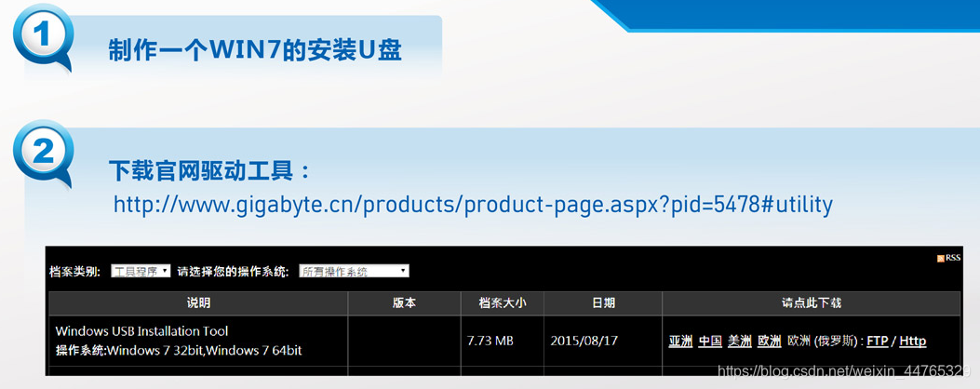Click Windows USB Installation Tool text
This screenshot has height=389, width=980.
(x=141, y=331)
